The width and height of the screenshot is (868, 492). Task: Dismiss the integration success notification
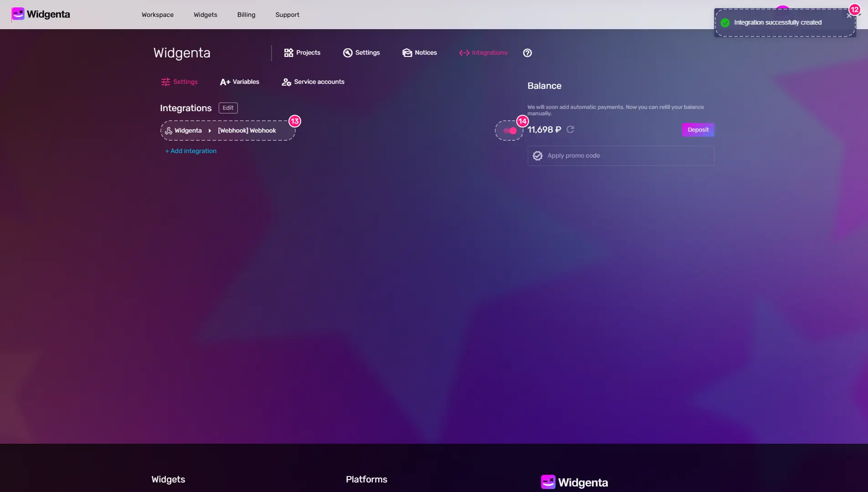(x=848, y=15)
